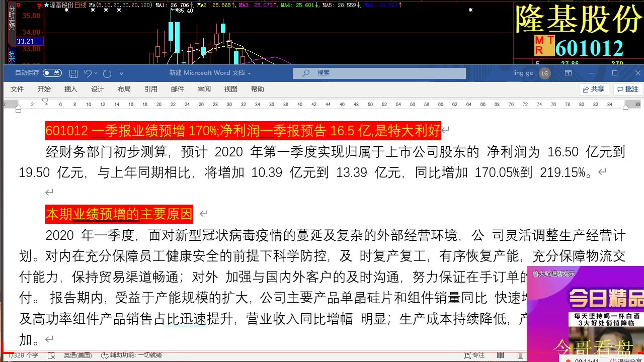Switch to Read Mode view icon
This screenshot has width=644, height=362.
click(x=500, y=355)
